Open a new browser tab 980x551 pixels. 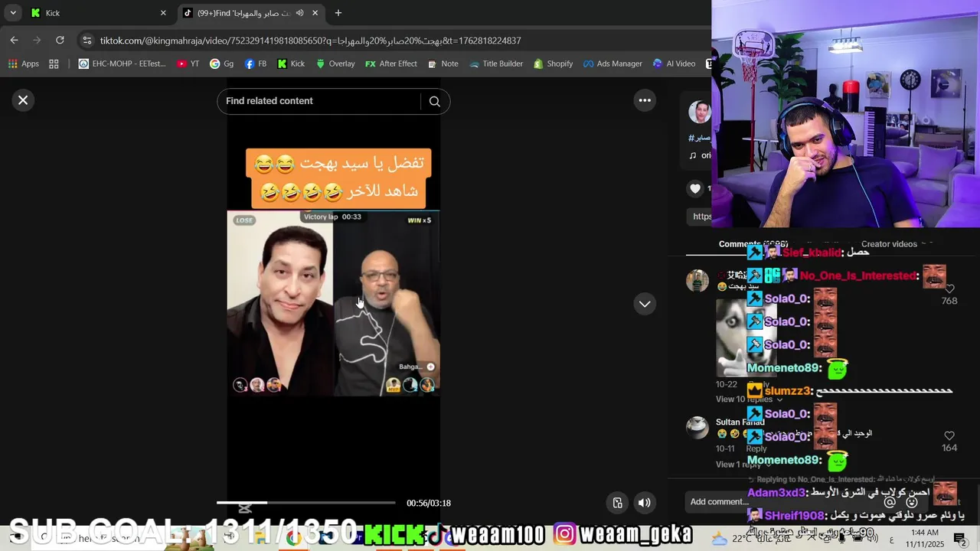pos(338,13)
